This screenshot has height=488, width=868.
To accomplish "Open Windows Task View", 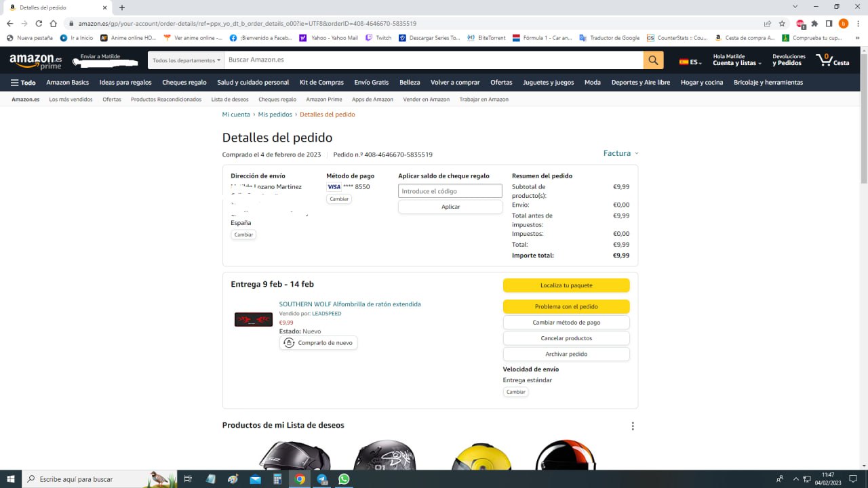I will click(189, 479).
